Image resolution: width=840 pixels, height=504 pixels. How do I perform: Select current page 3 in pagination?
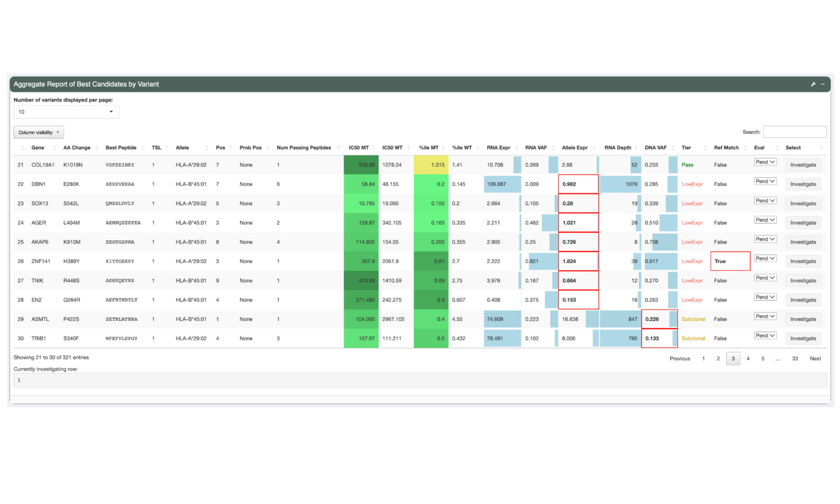(733, 359)
